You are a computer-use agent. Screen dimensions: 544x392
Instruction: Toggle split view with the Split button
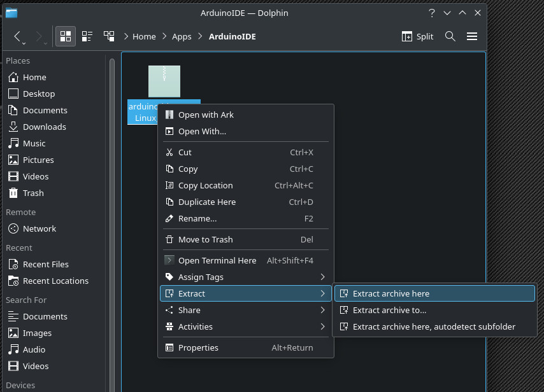417,36
